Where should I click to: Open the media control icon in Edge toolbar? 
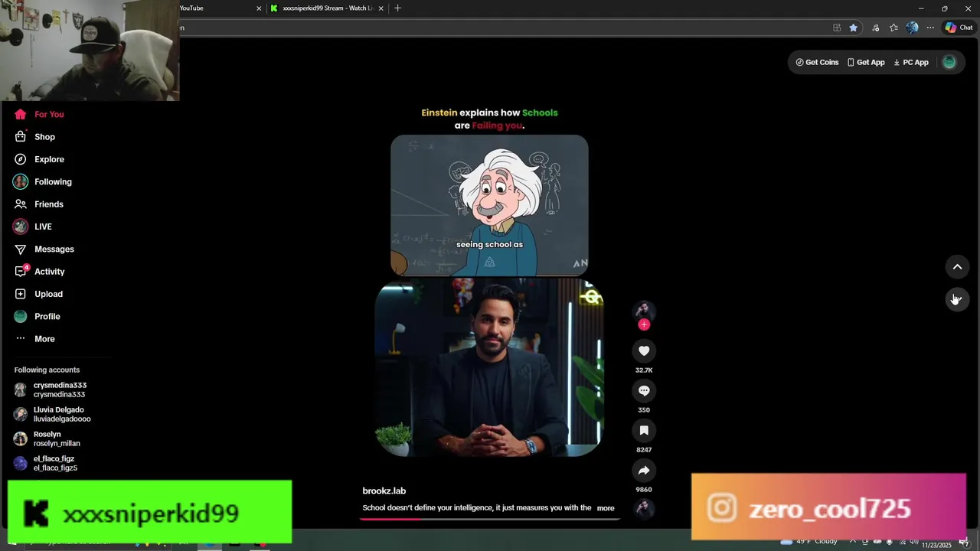click(x=876, y=28)
